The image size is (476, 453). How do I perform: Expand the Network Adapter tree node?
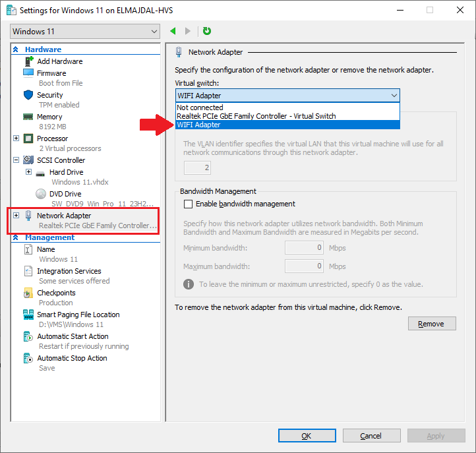coord(16,216)
